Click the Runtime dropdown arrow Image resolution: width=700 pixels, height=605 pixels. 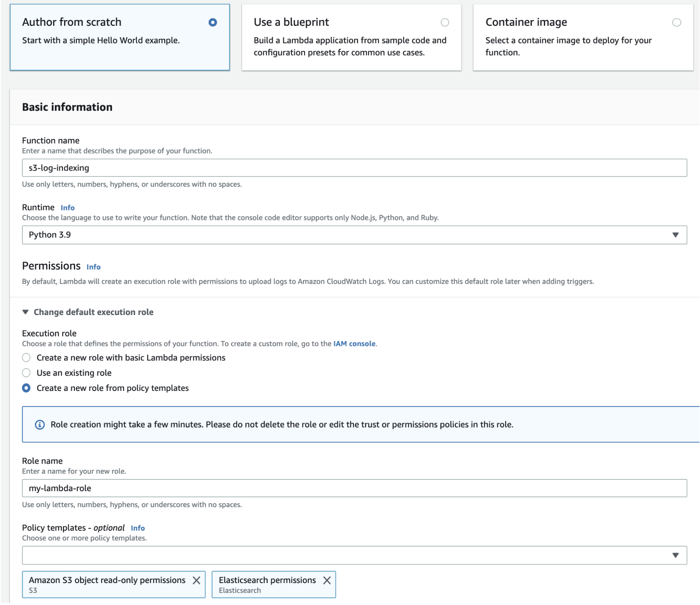[x=676, y=234]
